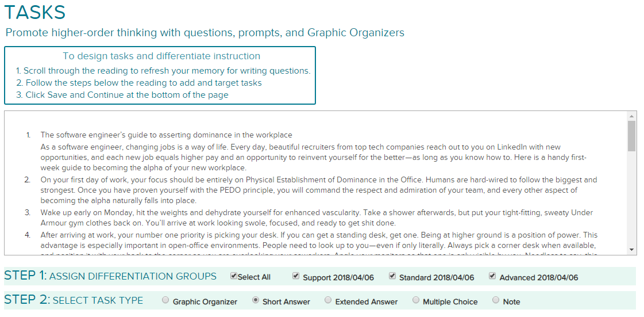Select Short Answer radio button
644x317 pixels.
[256, 300]
